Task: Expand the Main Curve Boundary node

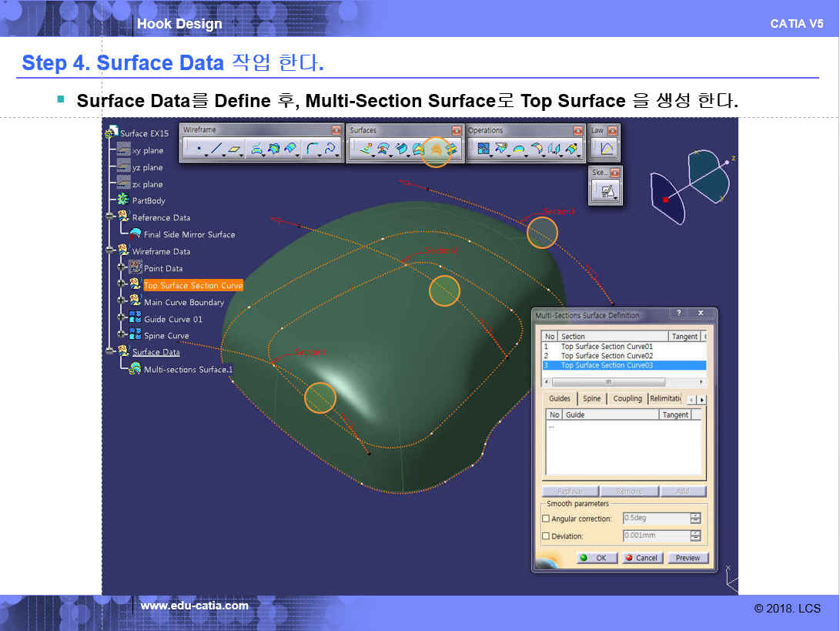Action: click(x=121, y=301)
